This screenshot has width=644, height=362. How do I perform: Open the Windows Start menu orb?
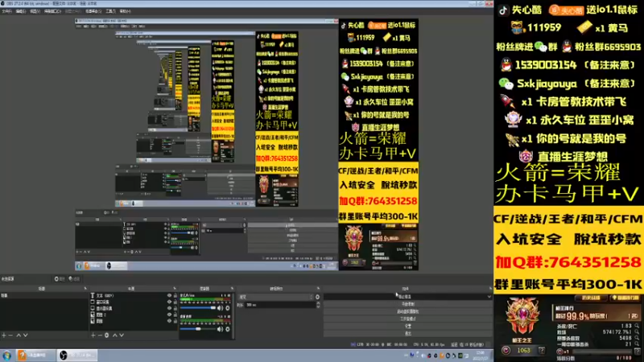6,356
